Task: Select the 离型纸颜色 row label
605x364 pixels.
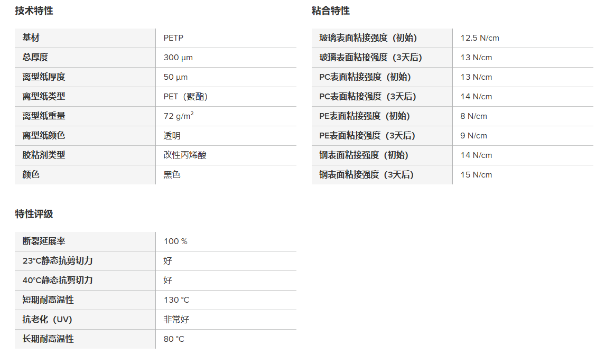Action: click(44, 136)
